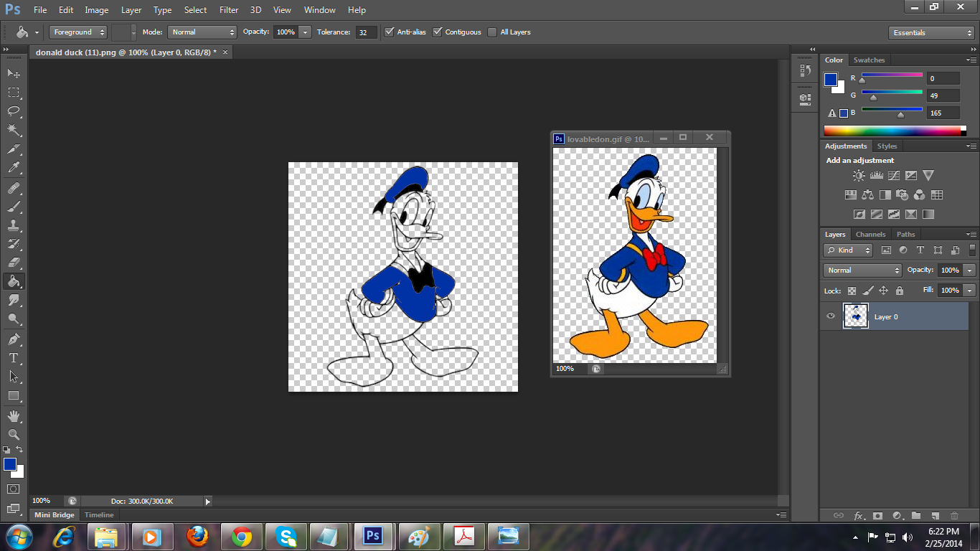Select the Paint Bucket tool in toolbox
980x551 pixels.
pyautogui.click(x=14, y=281)
